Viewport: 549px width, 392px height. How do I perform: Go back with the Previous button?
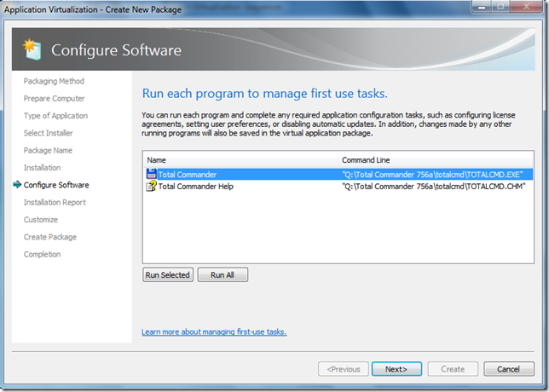coord(344,369)
